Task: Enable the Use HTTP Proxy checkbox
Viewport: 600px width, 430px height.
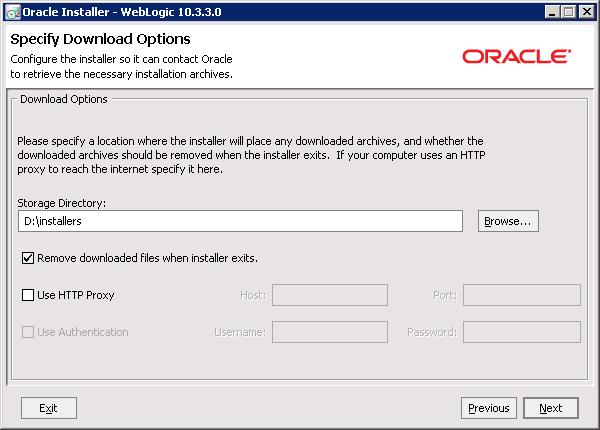Action: coord(28,295)
